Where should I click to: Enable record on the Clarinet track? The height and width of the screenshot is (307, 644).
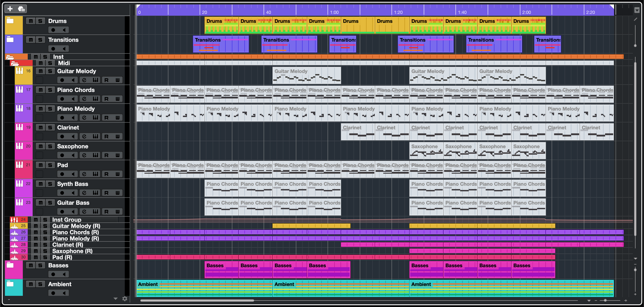[62, 136]
